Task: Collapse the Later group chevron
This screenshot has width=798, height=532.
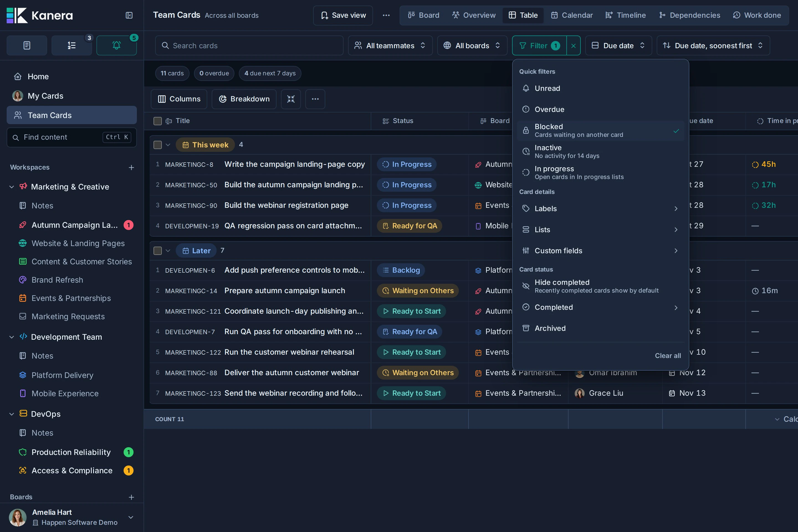Action: [168, 251]
